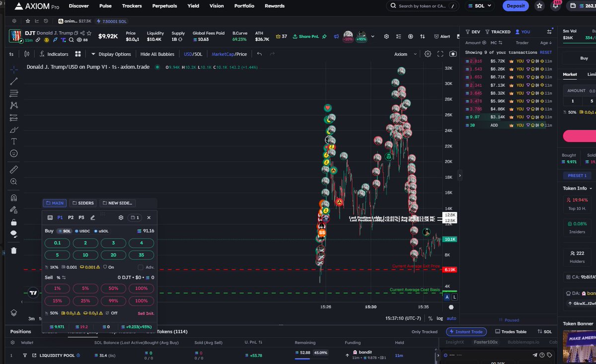The image size is (596, 364).
Task: Toggle MarketCap/Price display
Action: click(229, 54)
